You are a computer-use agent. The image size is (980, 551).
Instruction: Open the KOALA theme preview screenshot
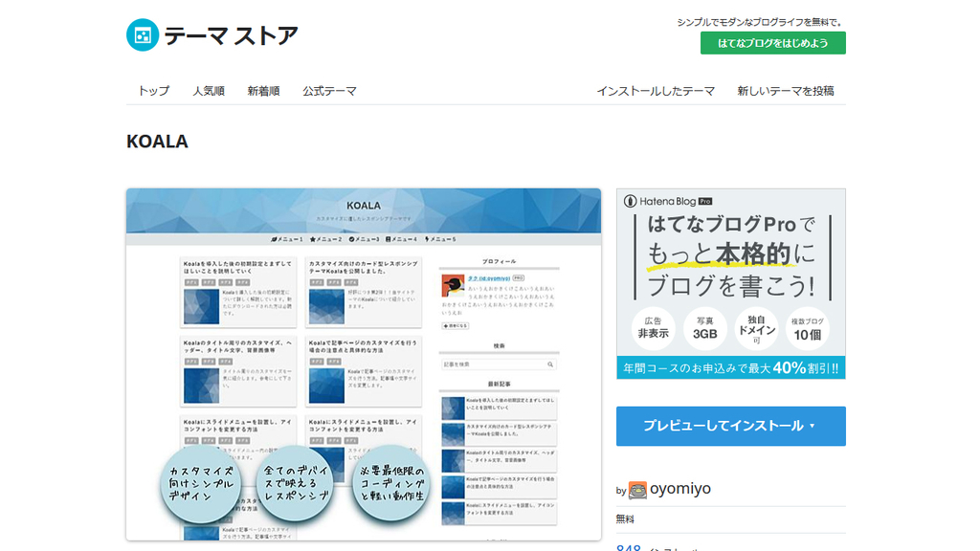coord(364,364)
